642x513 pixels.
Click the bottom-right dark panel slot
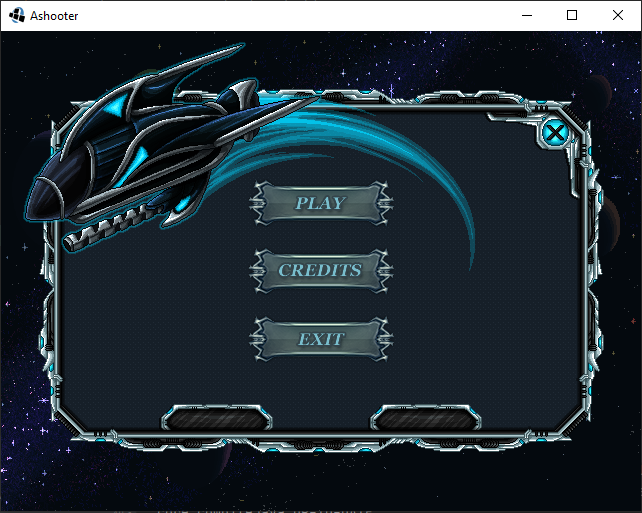426,418
